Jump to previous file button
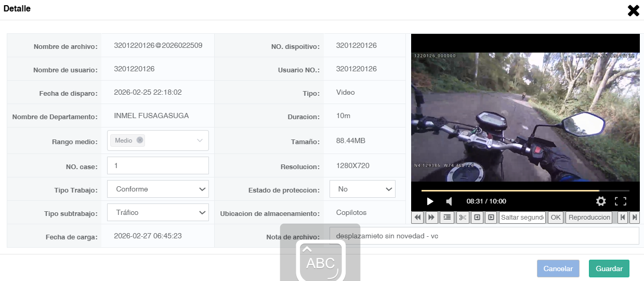The height and width of the screenshot is (281, 644). 623,218
